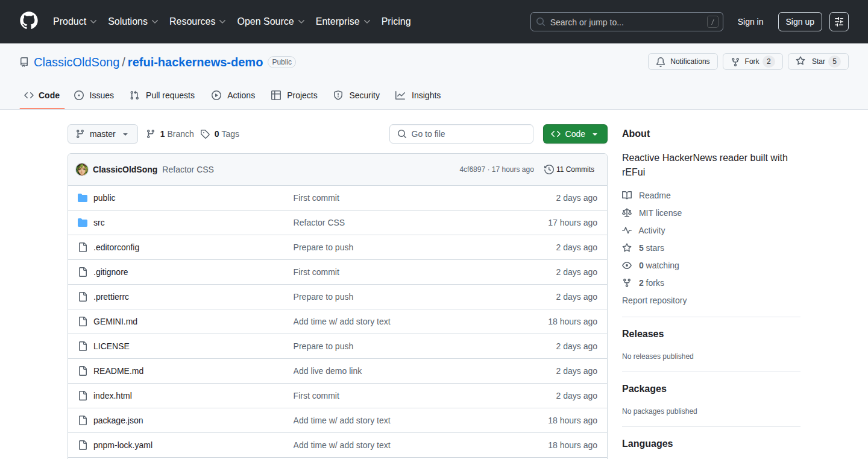
Task: Switch to the Code tab
Action: pyautogui.click(x=42, y=95)
